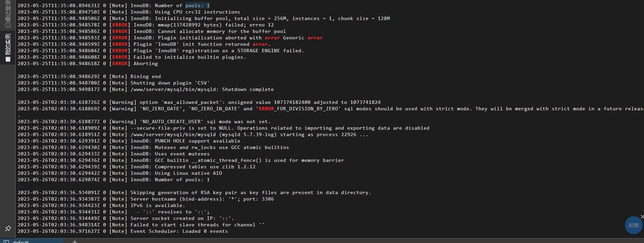Open the 我的实例 sidebar panel
The image size is (644, 243).
click(8, 48)
